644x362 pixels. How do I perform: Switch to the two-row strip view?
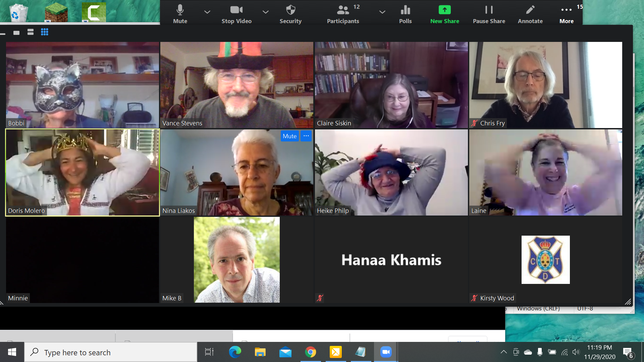pos(31,32)
